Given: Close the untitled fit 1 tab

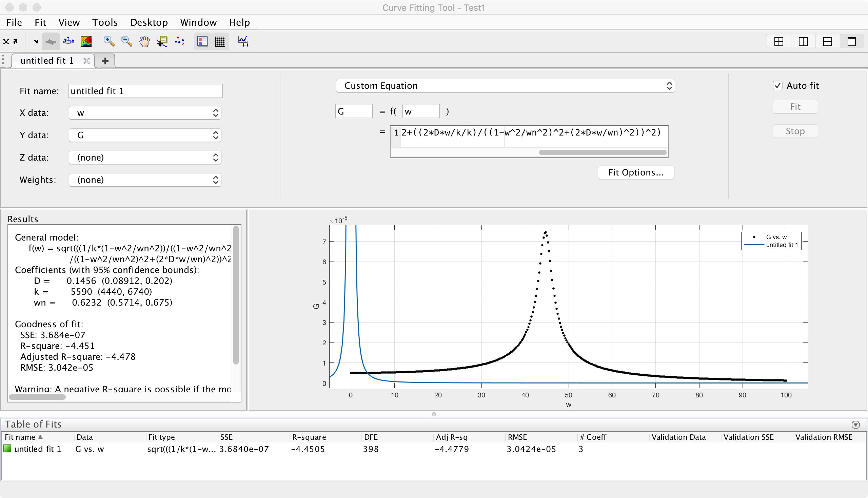Looking at the screenshot, I should 86,61.
